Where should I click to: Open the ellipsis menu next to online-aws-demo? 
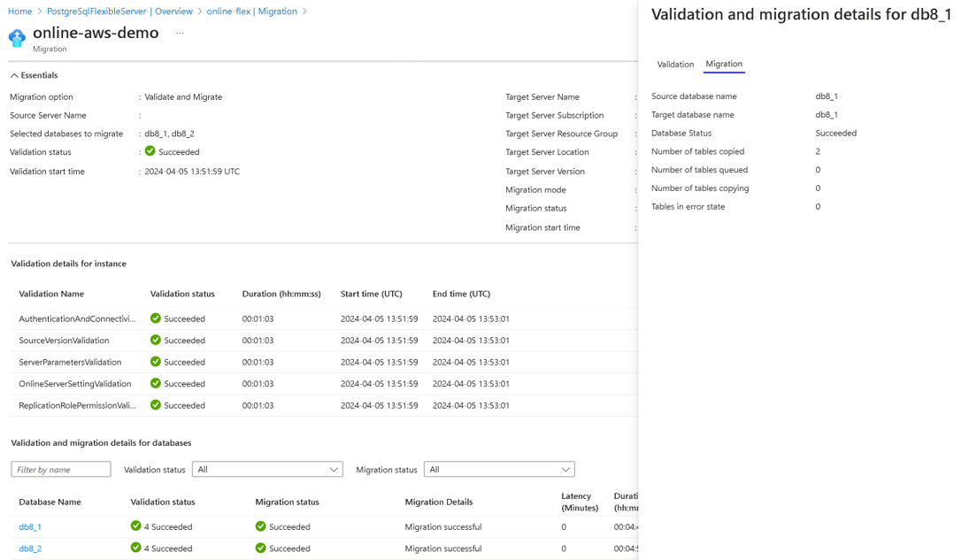[x=180, y=33]
